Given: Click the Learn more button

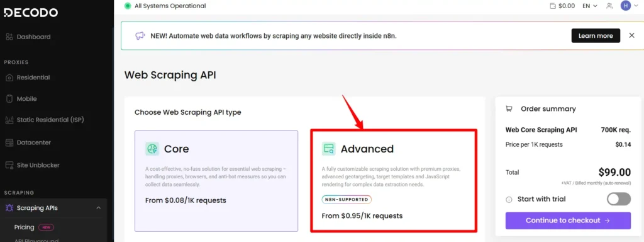Looking at the screenshot, I should pyautogui.click(x=596, y=36).
